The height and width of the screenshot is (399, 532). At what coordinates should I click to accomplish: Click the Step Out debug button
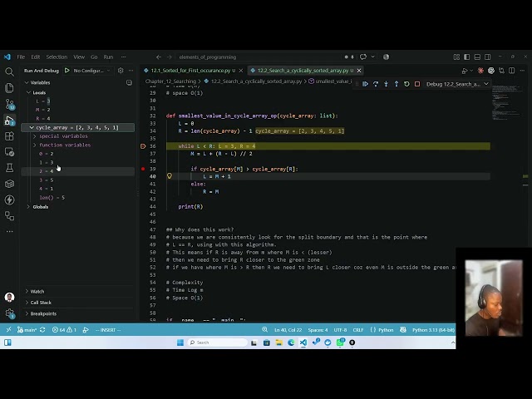pyautogui.click(x=397, y=84)
